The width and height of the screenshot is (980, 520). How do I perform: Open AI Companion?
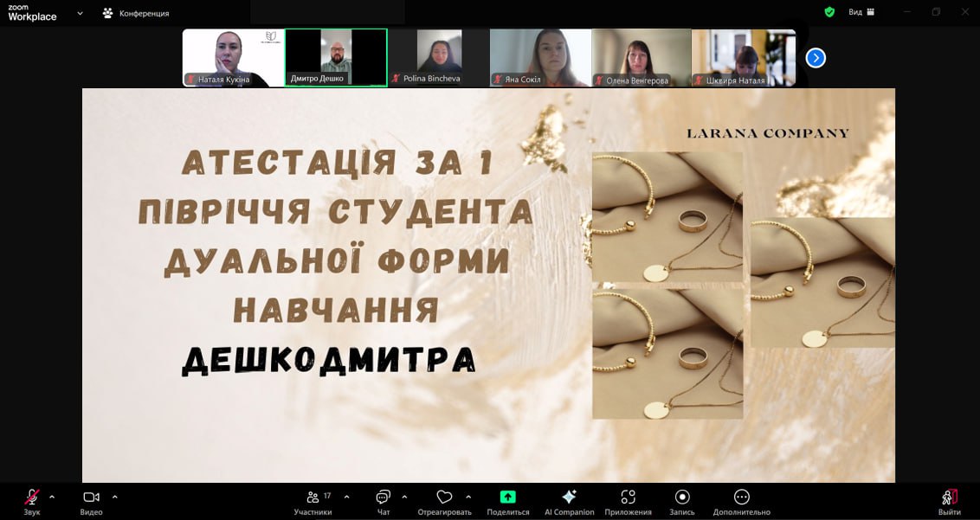coord(570,502)
